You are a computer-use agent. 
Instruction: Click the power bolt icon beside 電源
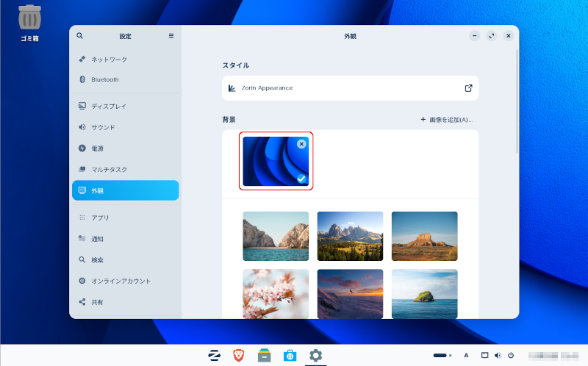(x=82, y=148)
